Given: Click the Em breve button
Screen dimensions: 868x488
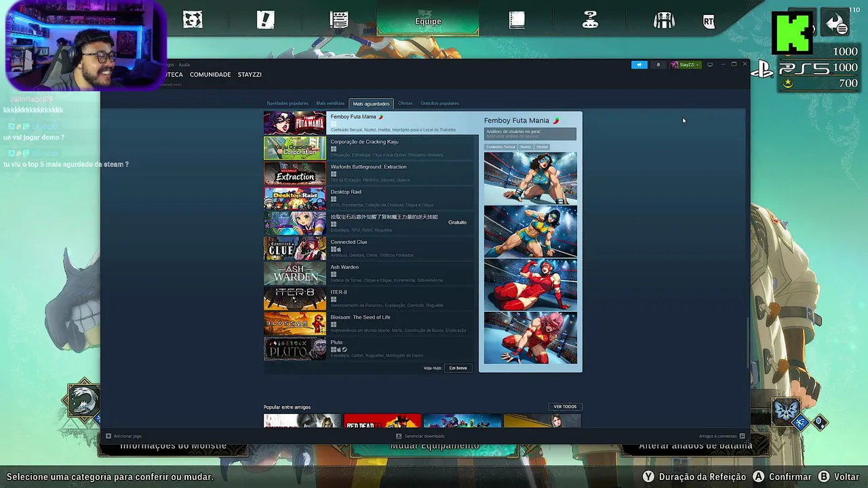Looking at the screenshot, I should click(458, 368).
